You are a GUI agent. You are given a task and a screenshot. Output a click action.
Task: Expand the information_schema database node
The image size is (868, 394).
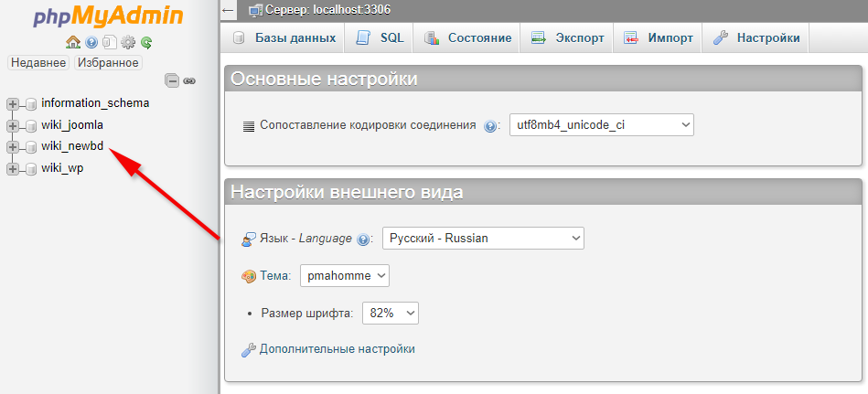click(x=13, y=103)
